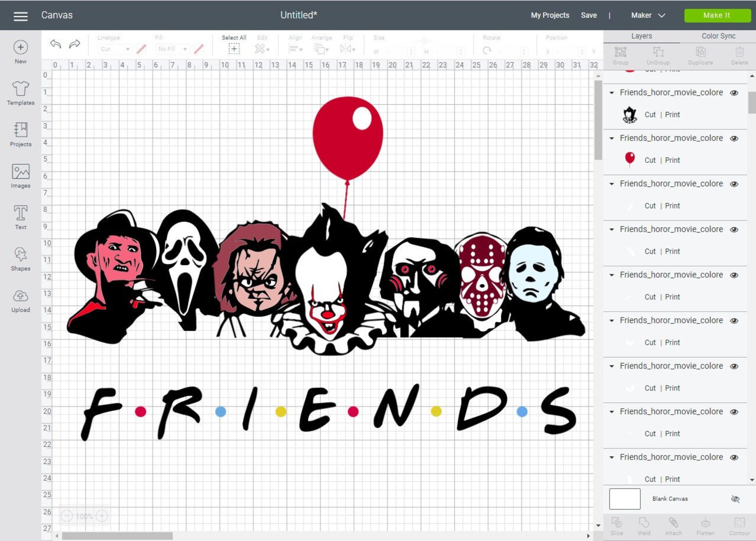Add Text to the canvas

tap(20, 217)
